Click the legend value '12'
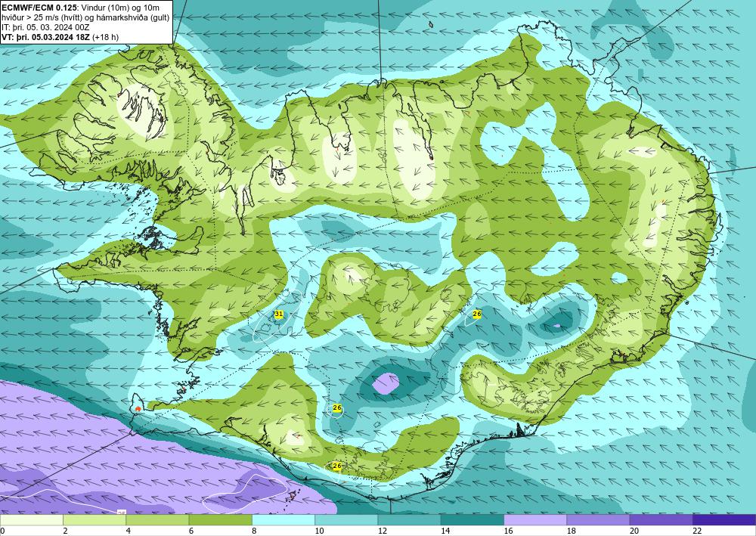 [382, 531]
